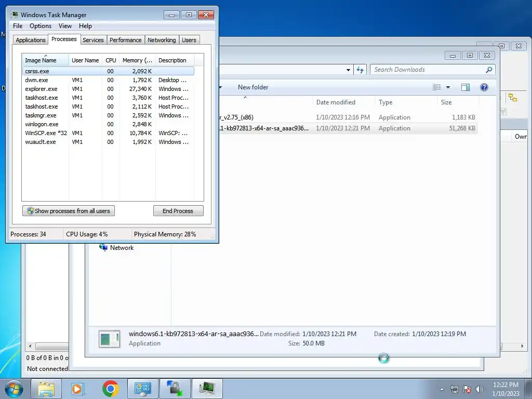Select the WinSCP.exe *32 process
Screen dimensions: 532x399
click(x=108, y=133)
